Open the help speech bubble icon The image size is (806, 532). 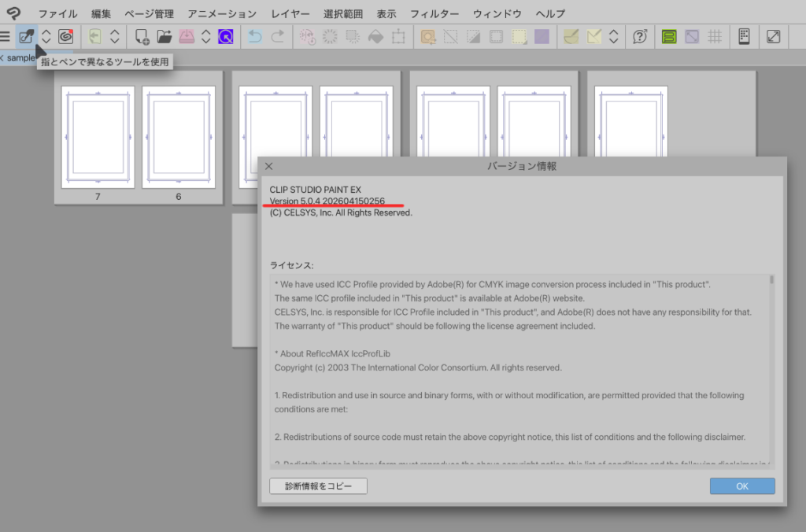pyautogui.click(x=640, y=36)
